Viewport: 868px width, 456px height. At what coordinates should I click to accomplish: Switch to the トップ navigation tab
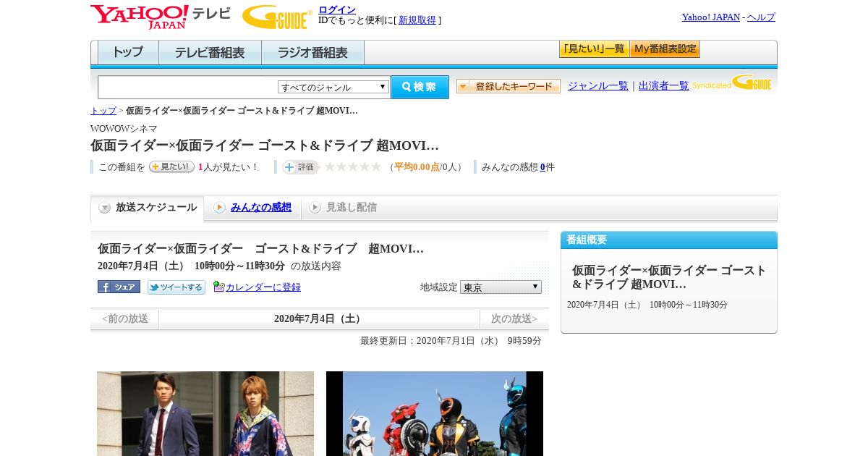click(128, 52)
